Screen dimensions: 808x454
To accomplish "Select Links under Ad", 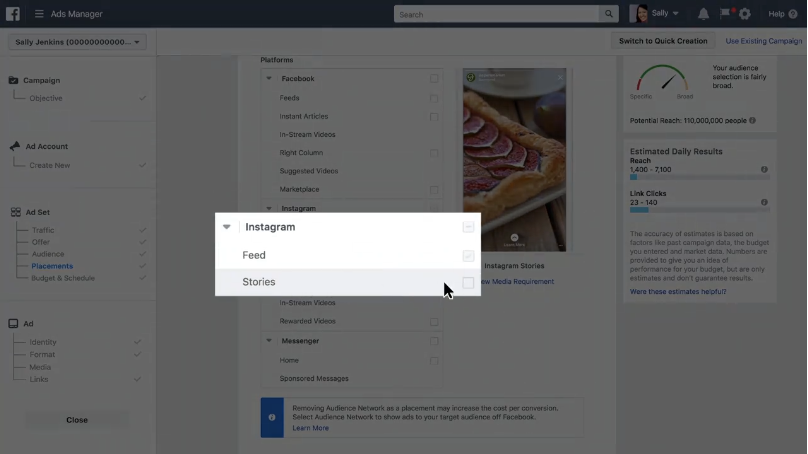I will [x=39, y=379].
